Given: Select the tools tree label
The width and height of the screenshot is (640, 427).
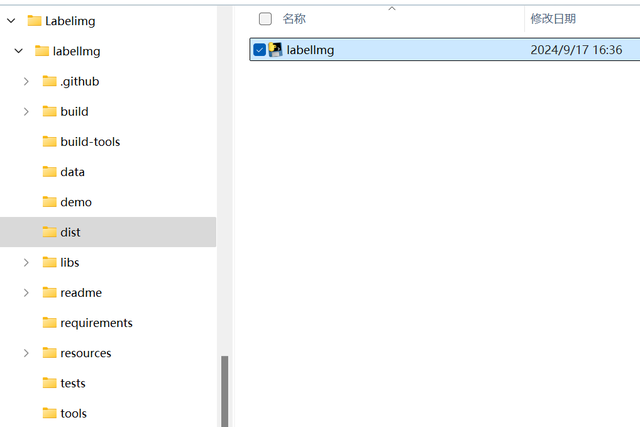Looking at the screenshot, I should (73, 414).
